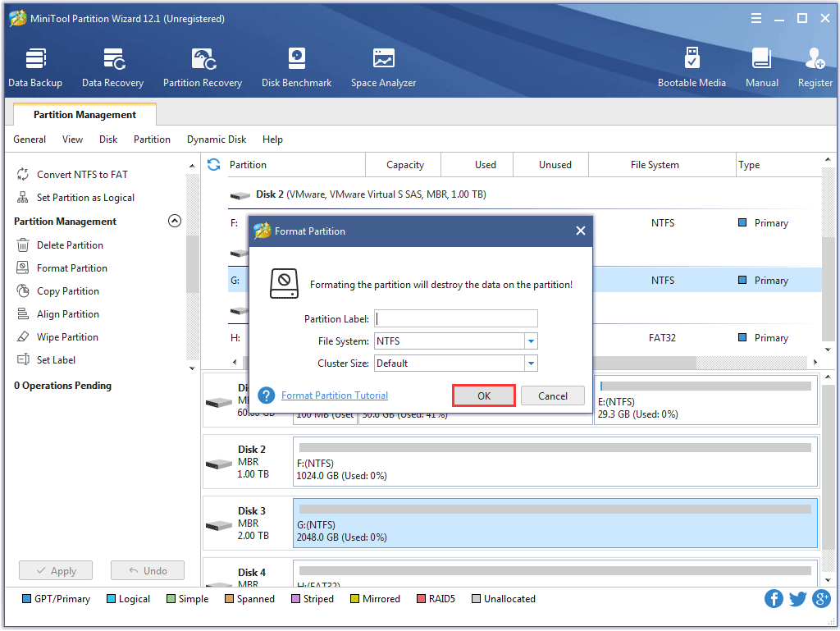Open the Twitter share icon
This screenshot has height=631, width=840.
coord(797,598)
